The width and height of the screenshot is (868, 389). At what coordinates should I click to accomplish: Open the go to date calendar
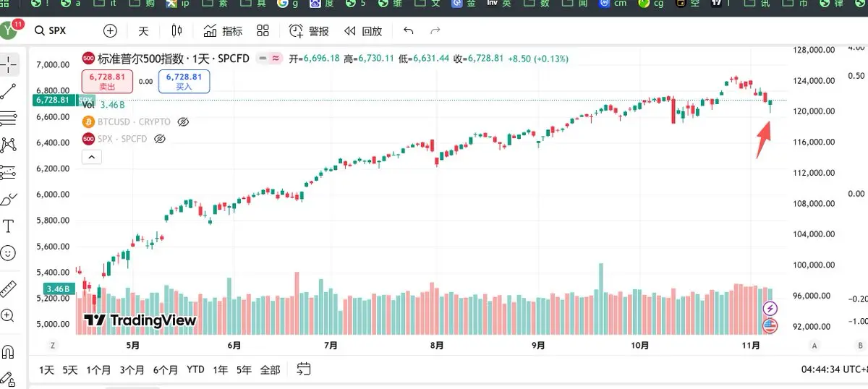coord(304,369)
